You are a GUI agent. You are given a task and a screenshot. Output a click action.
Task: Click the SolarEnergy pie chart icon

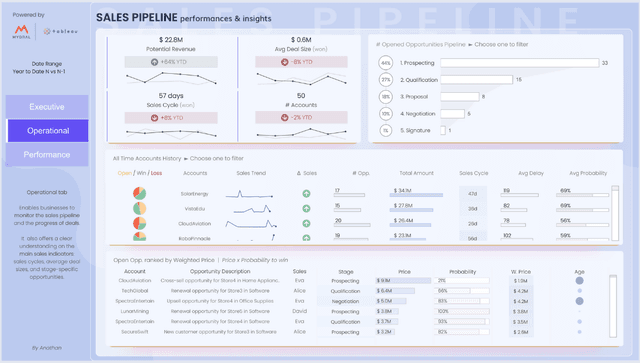[x=140, y=193]
